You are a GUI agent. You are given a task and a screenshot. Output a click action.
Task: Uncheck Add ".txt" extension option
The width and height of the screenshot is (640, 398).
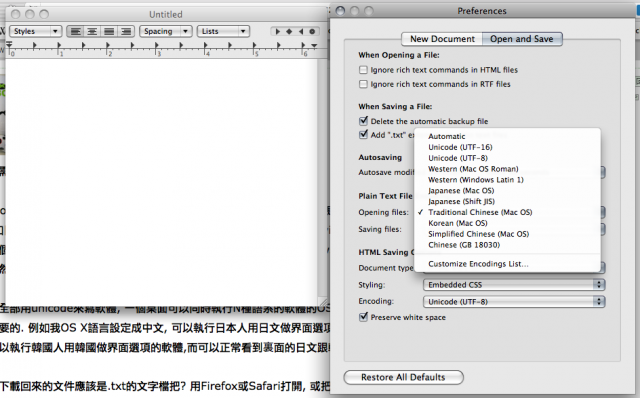tap(363, 135)
